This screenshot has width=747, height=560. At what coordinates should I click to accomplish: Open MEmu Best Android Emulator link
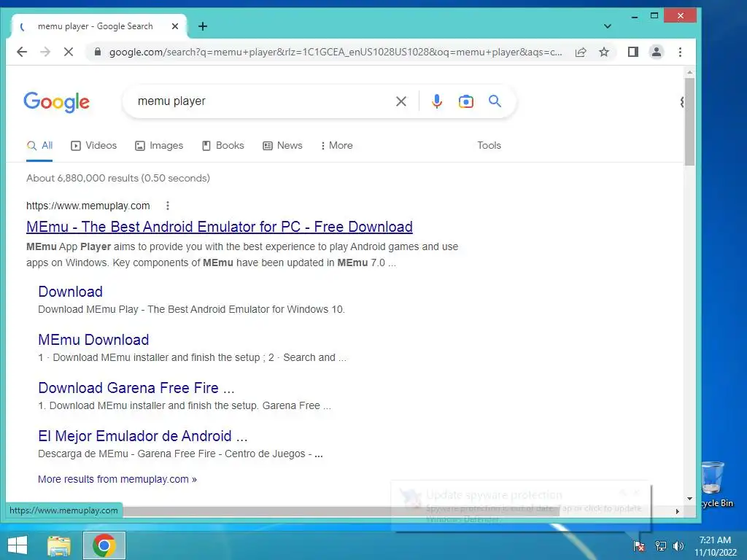(220, 227)
